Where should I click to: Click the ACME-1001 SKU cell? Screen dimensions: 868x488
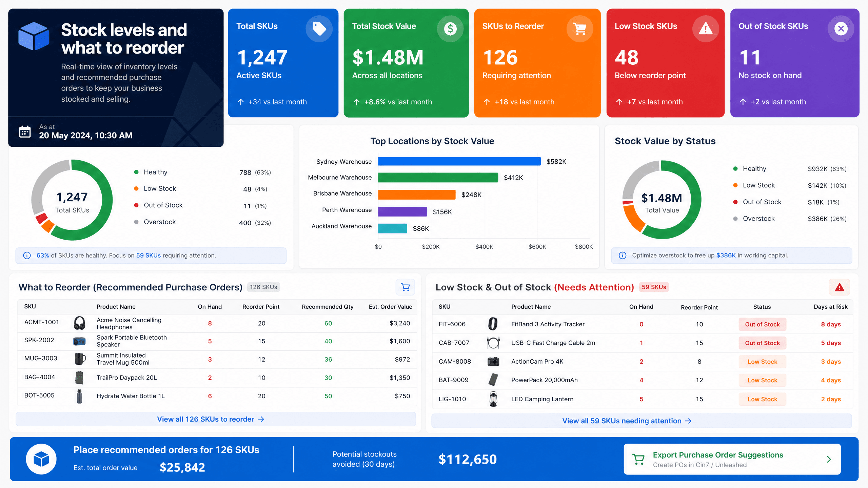coord(41,322)
